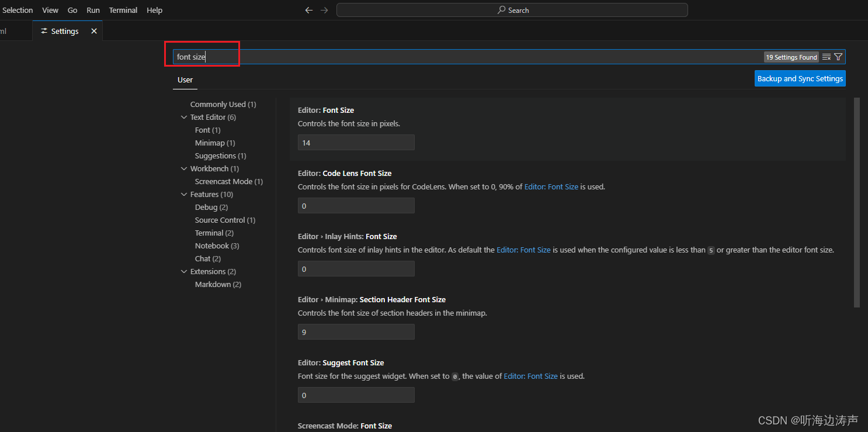
Task: Select Chat (2) tree item
Action: coord(208,258)
